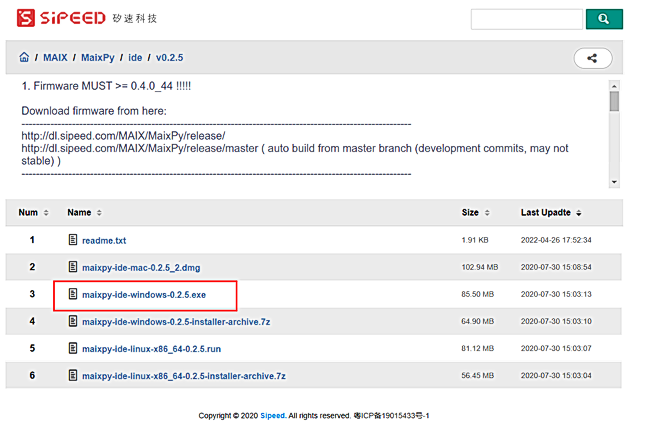
Task: Download the linux installer-archive.7z
Action: click(184, 376)
